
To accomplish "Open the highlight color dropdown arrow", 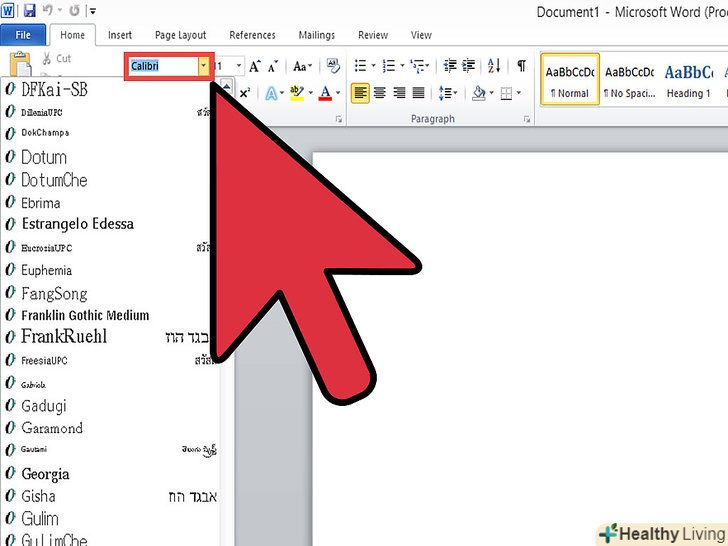I will point(310,93).
